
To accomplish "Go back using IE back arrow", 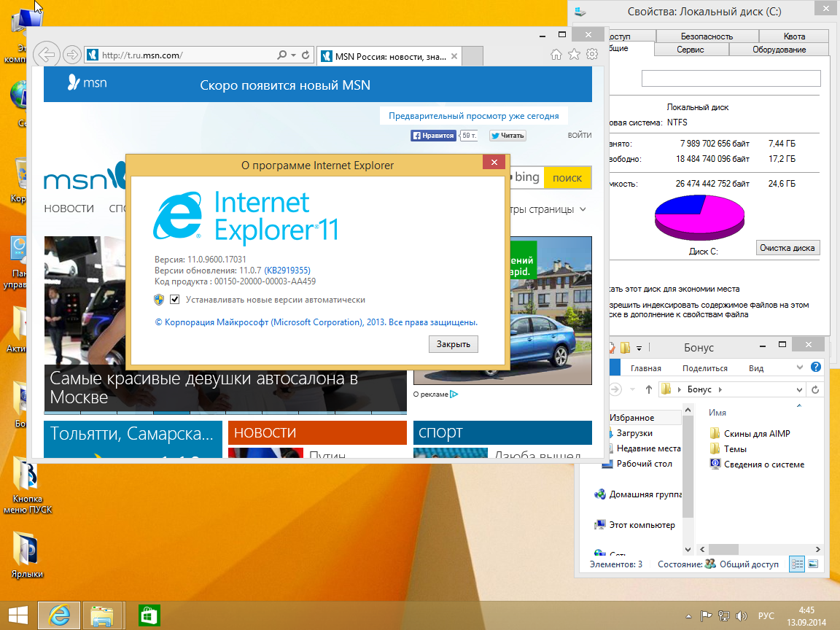I will click(47, 55).
